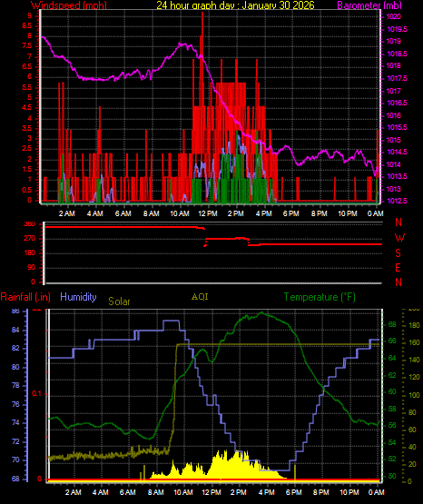Screen dimensions: 423x504
Task: Select the 'Rainfall (.in)' legend label
Action: pyautogui.click(x=25, y=297)
